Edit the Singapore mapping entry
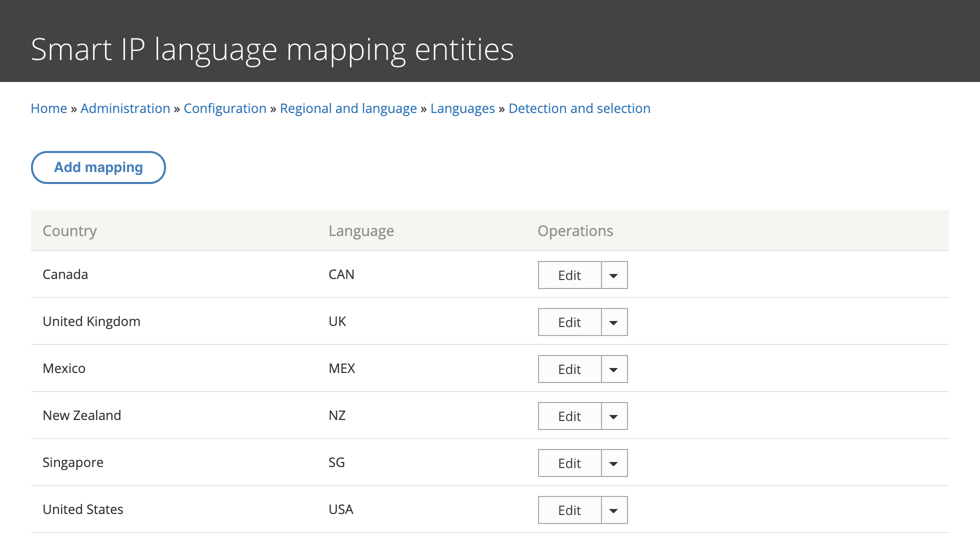This screenshot has width=980, height=556. point(569,463)
